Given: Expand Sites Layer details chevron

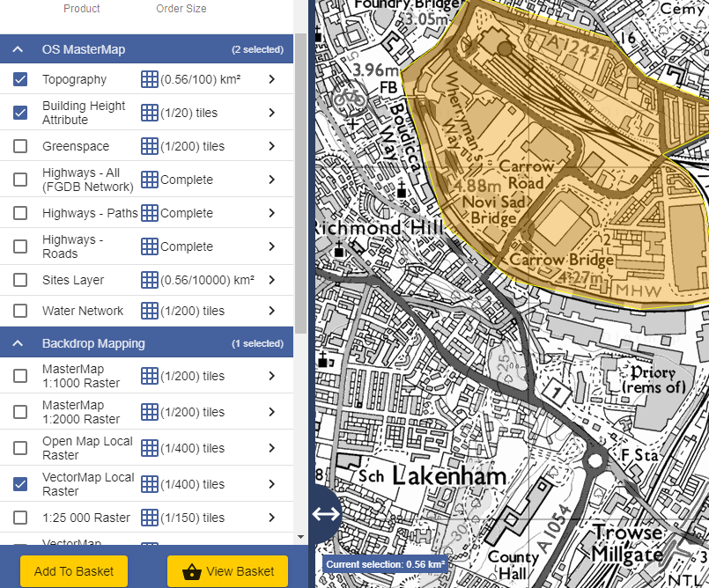Looking at the screenshot, I should [272, 280].
